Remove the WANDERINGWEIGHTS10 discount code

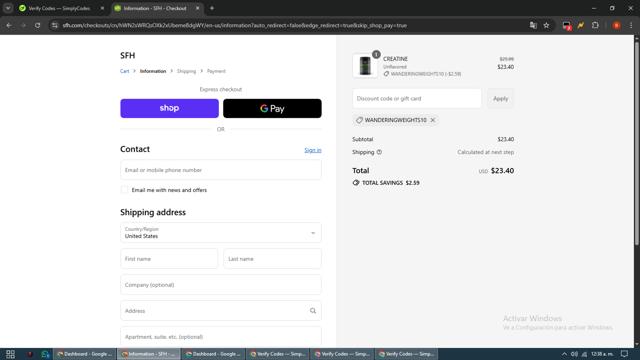[433, 120]
